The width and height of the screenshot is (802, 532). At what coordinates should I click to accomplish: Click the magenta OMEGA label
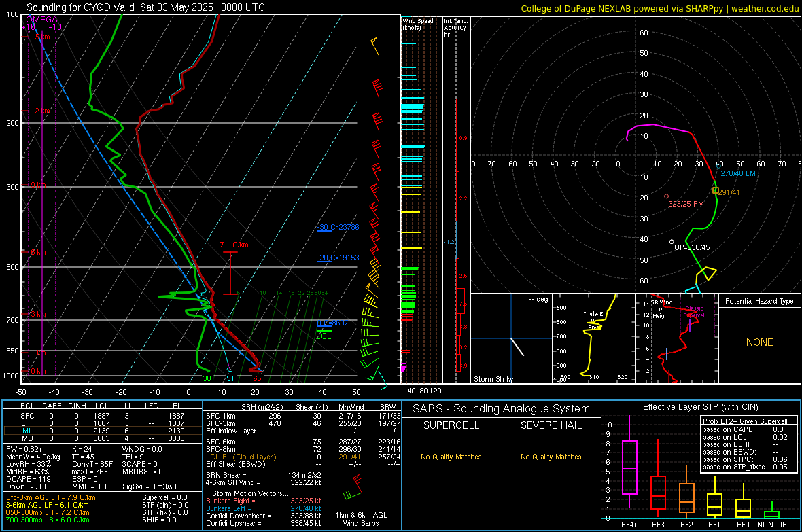coord(41,20)
